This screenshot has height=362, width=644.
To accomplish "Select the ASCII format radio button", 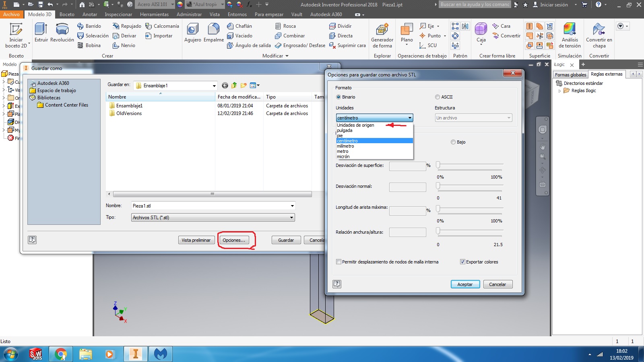I will point(438,97).
